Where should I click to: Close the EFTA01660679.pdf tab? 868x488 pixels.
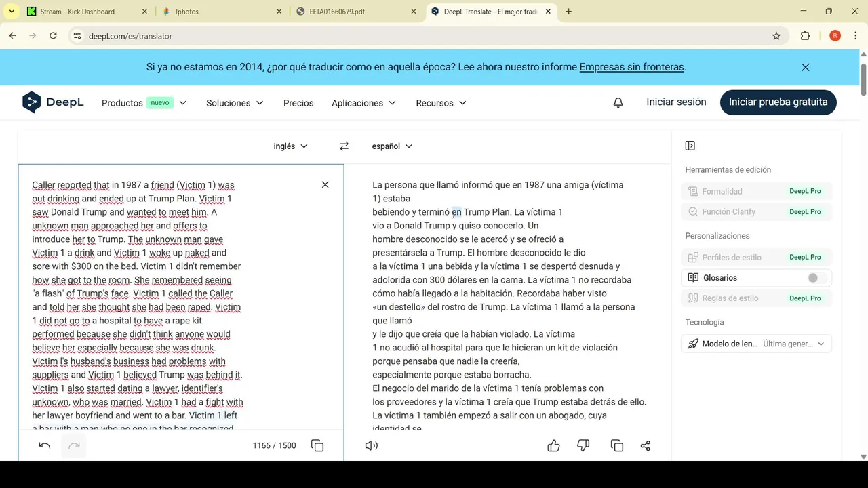414,12
